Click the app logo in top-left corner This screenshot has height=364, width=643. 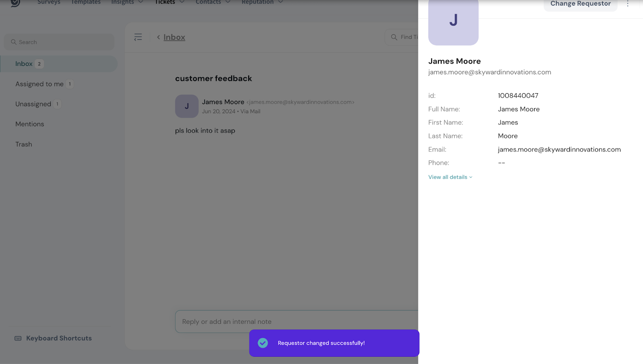(x=15, y=3)
